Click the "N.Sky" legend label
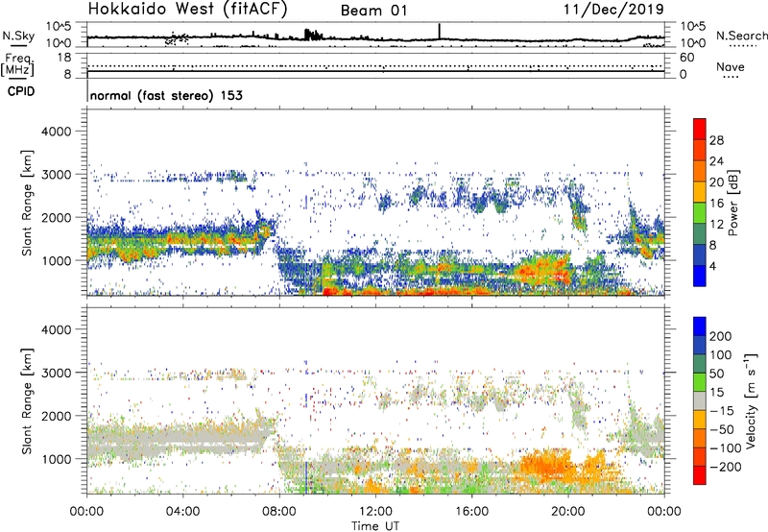This screenshot has height=532, width=768. (x=18, y=36)
